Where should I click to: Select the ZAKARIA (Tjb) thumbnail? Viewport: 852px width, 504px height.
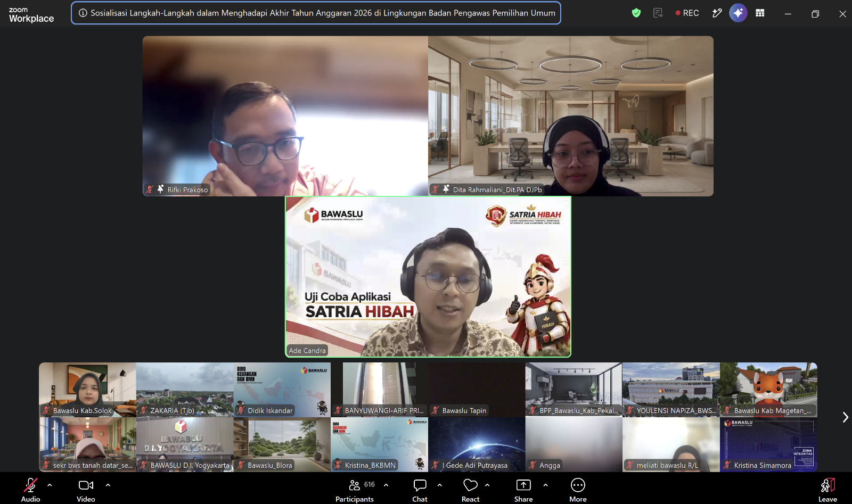click(185, 390)
